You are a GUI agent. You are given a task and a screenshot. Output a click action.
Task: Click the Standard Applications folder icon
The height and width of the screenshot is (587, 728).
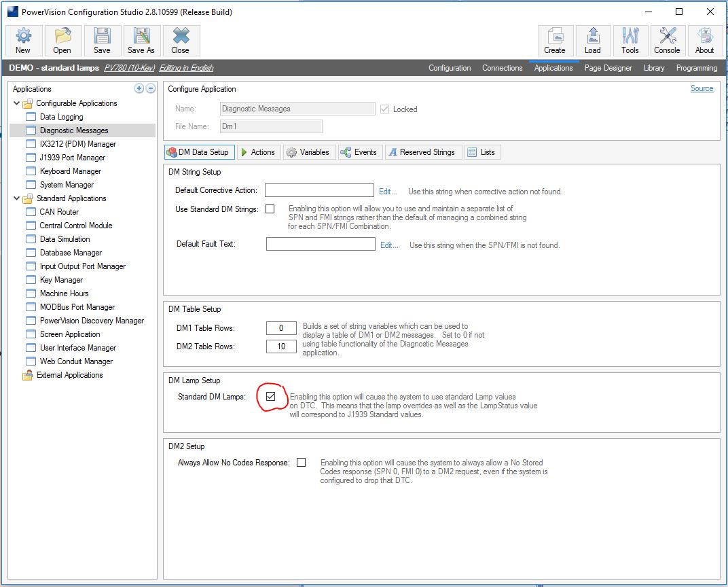pos(28,198)
